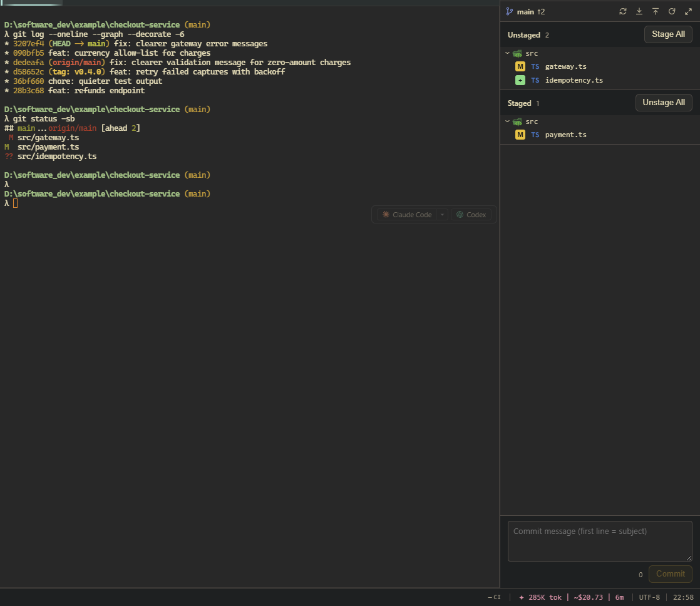
Task: Click the CI indicator in the status bar
Action: (x=494, y=597)
